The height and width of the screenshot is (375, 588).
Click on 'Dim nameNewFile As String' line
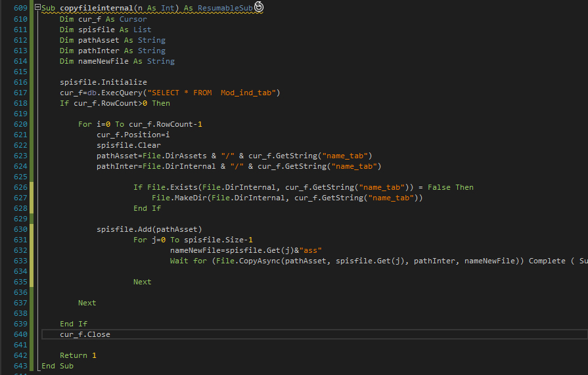click(x=117, y=61)
